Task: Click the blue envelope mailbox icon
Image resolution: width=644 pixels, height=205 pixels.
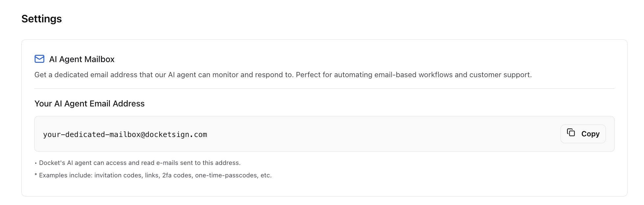Action: click(39, 59)
